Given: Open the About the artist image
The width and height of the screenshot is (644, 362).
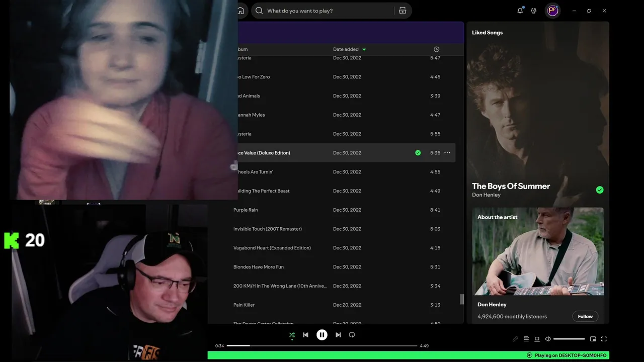Looking at the screenshot, I should point(538,251).
